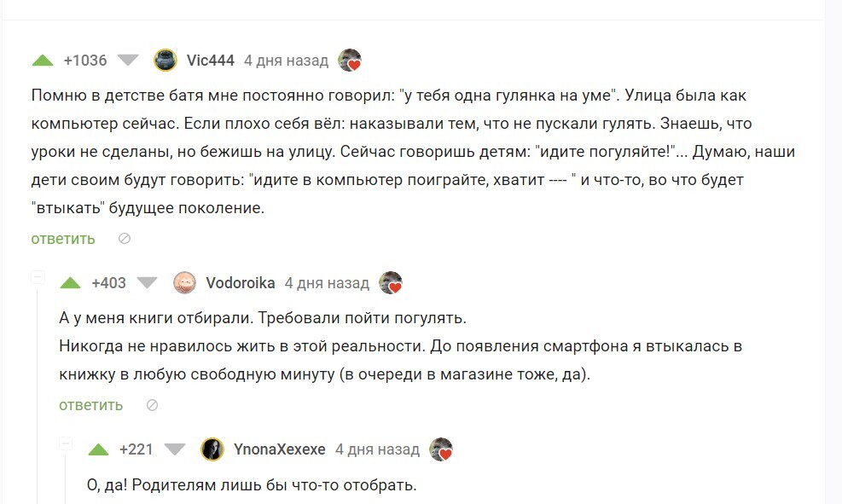The height and width of the screenshot is (504, 842).
Task: Click the heart-badge icon beside Vic444's timestamp
Action: [350, 61]
